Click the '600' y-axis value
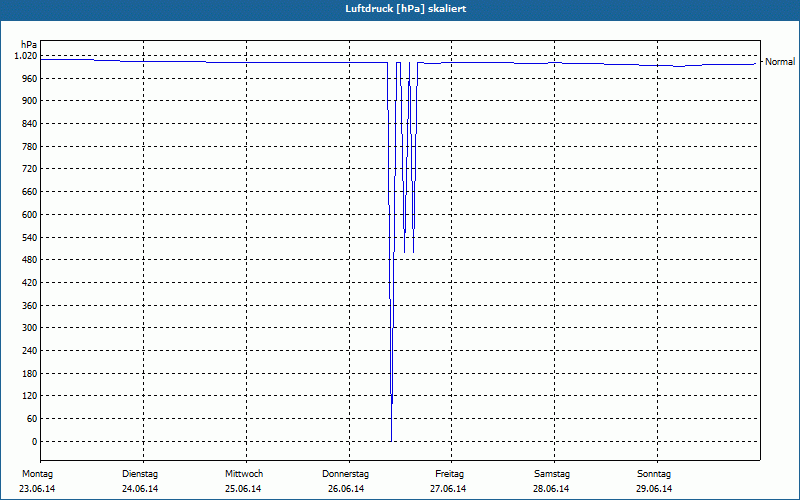Viewport: 800px width, 500px height. [31, 215]
